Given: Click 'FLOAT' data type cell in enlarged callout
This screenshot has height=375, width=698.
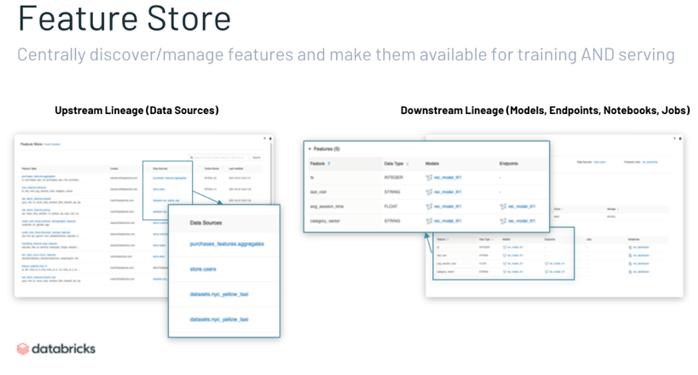Looking at the screenshot, I should click(390, 207).
